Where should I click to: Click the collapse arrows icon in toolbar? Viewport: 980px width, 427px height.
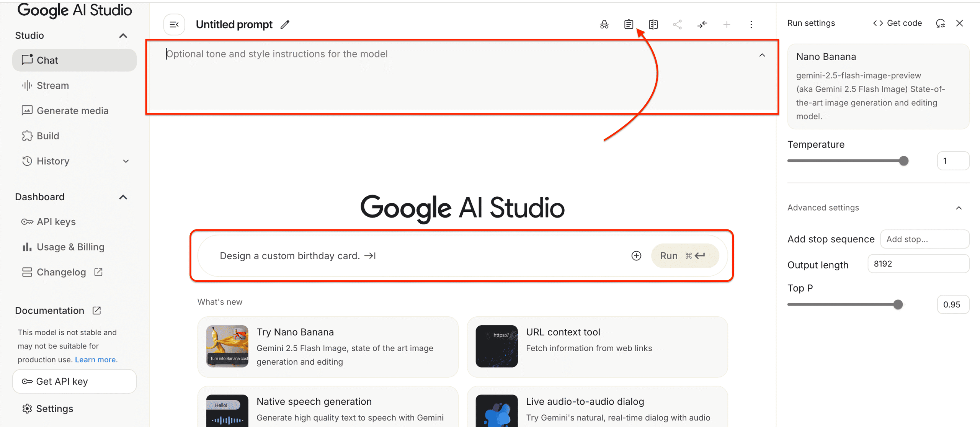[x=702, y=25]
